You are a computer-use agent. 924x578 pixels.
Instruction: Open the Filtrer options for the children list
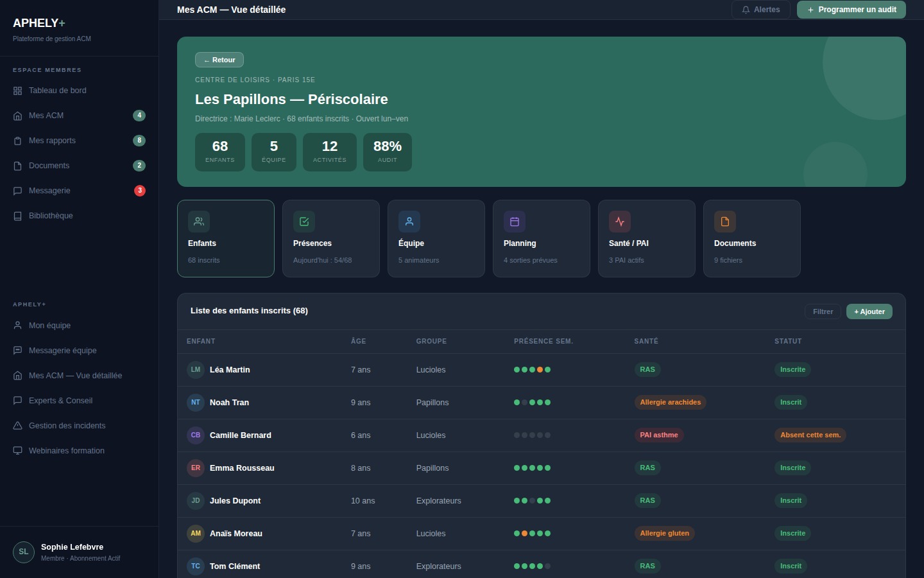click(823, 311)
